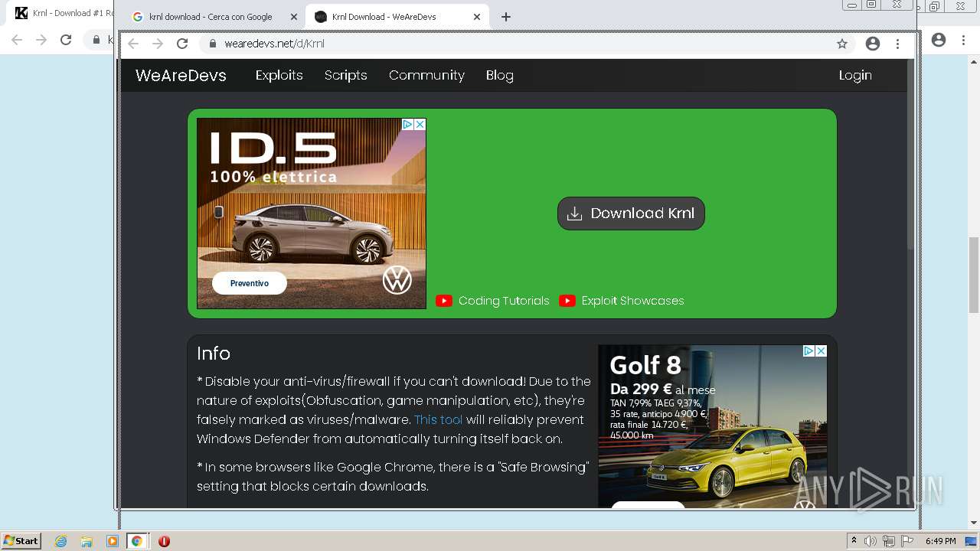Close the ID.5 ad with X icon
Screen dimensions: 980x551
pos(420,124)
